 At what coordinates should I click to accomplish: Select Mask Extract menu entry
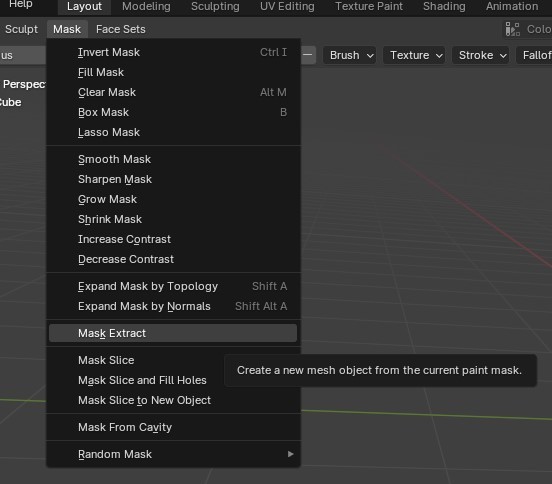click(x=173, y=333)
